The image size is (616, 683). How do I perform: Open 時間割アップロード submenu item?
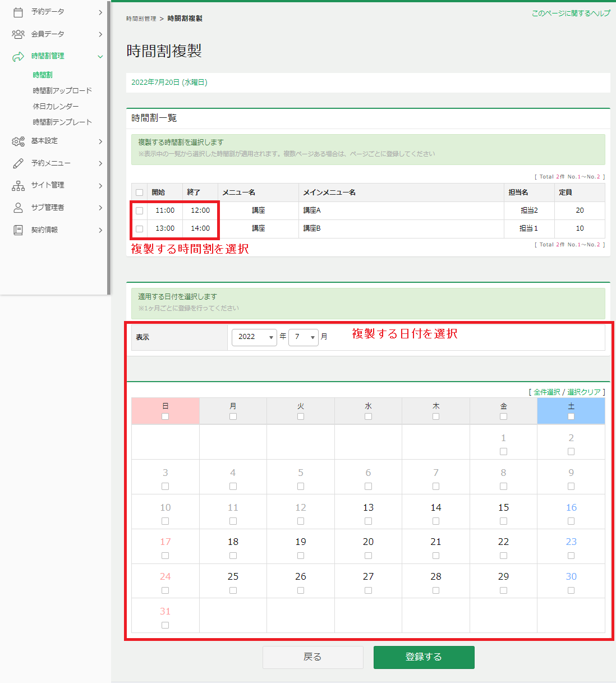coord(62,90)
